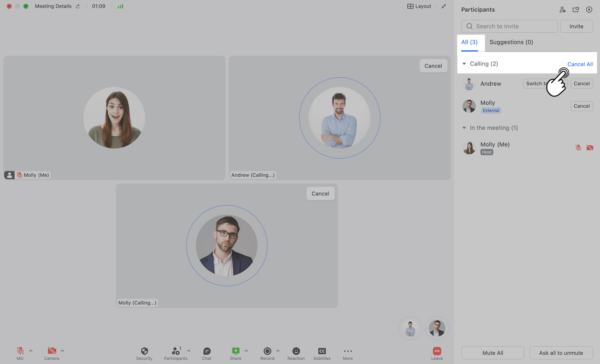
Task: Open the add participant icon in Participants header
Action: click(x=562, y=9)
